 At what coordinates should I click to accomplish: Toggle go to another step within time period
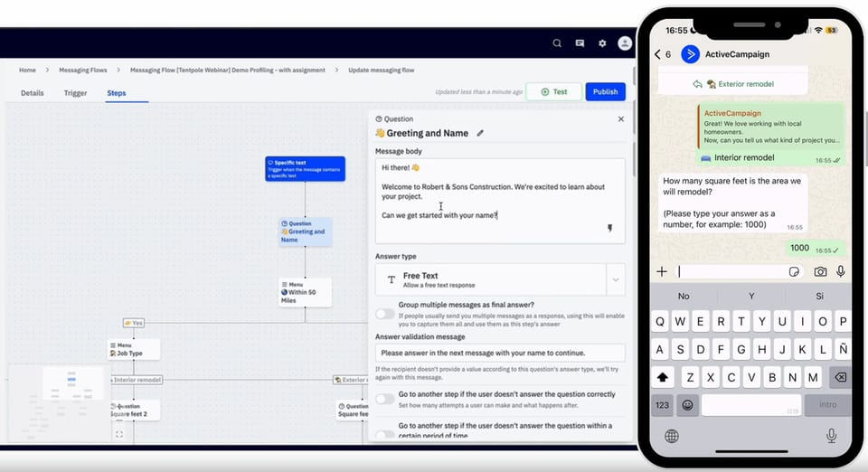385,434
